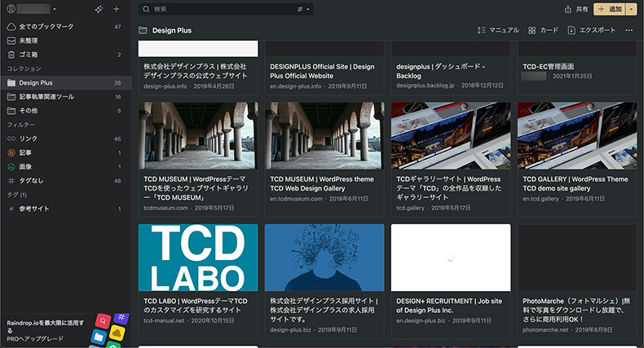Click thumbnail of tcdmuseum.com bookmark

tap(198, 136)
